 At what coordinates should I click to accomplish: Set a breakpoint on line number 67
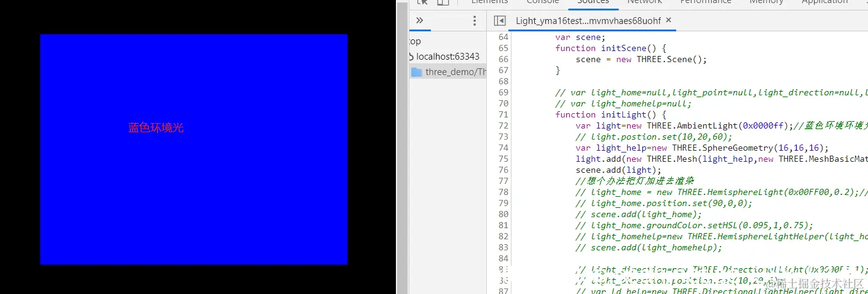pyautogui.click(x=503, y=70)
